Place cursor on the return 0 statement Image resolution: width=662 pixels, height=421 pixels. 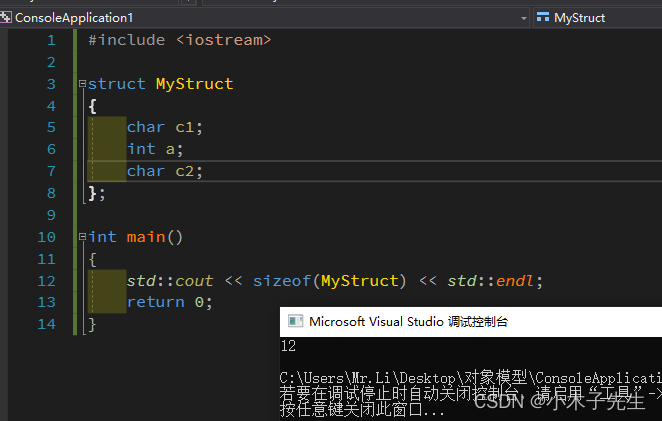pos(169,302)
